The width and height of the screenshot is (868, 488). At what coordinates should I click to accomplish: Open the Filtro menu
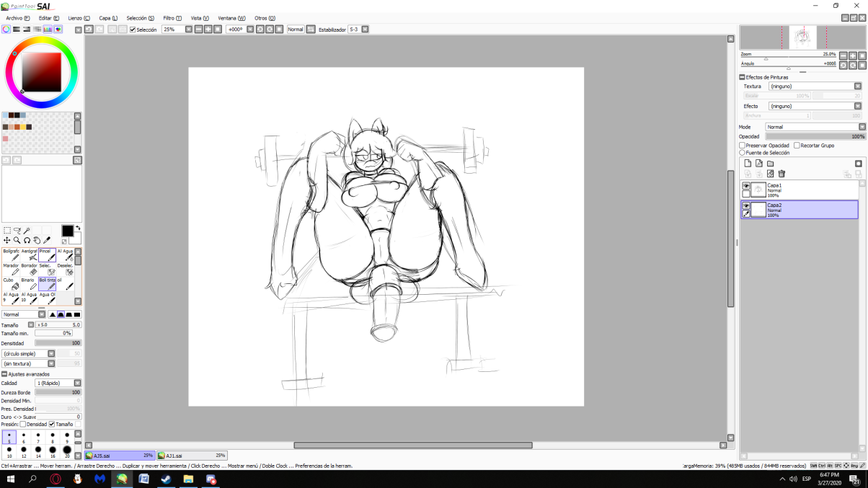(x=172, y=18)
